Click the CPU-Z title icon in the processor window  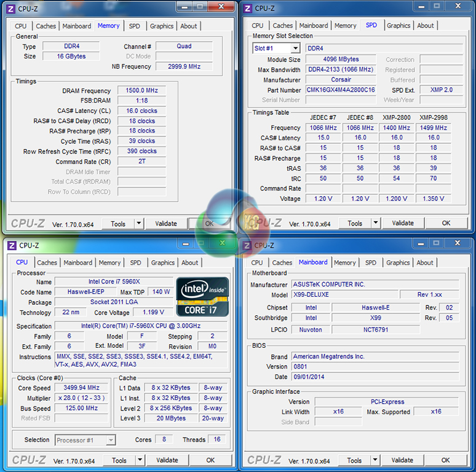point(11,245)
